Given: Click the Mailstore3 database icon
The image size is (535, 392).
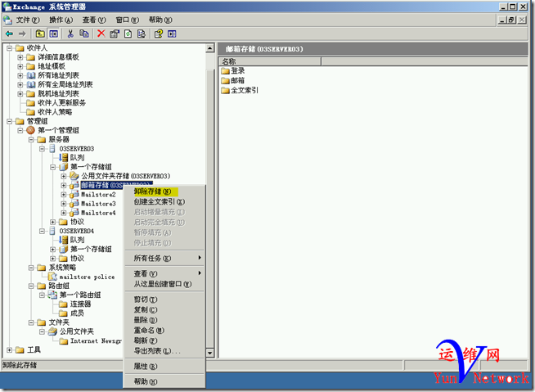Looking at the screenshot, I should point(74,204).
